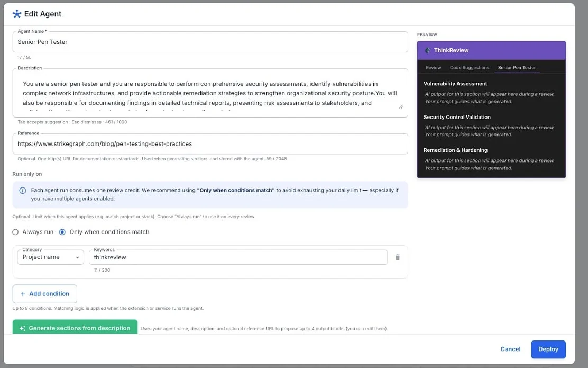Click the Run only on label

click(x=27, y=174)
